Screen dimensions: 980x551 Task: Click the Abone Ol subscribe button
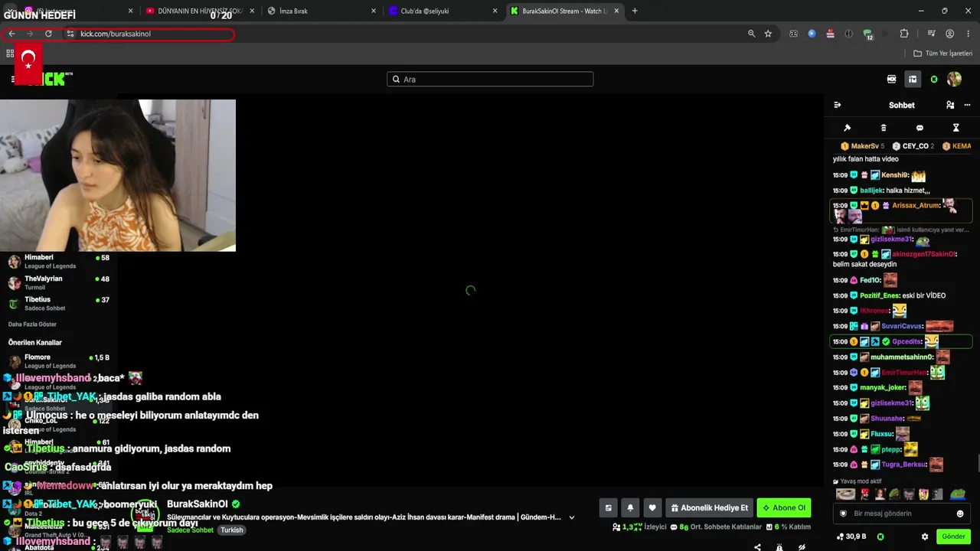(784, 507)
